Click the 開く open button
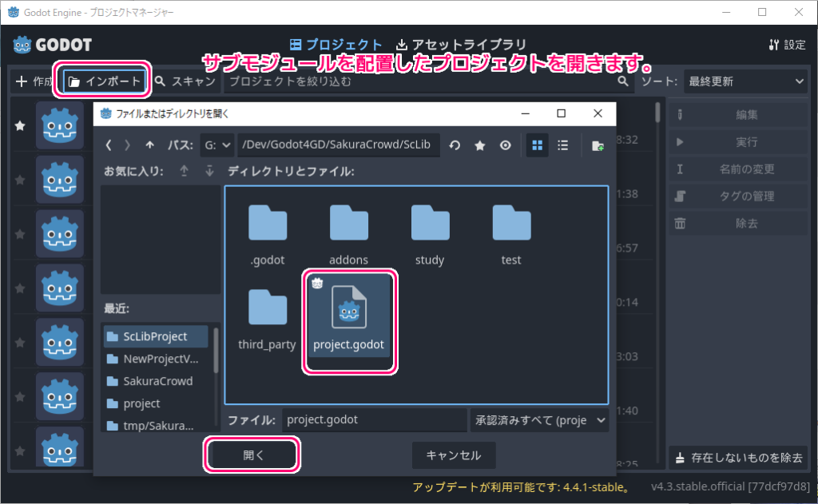 [252, 455]
